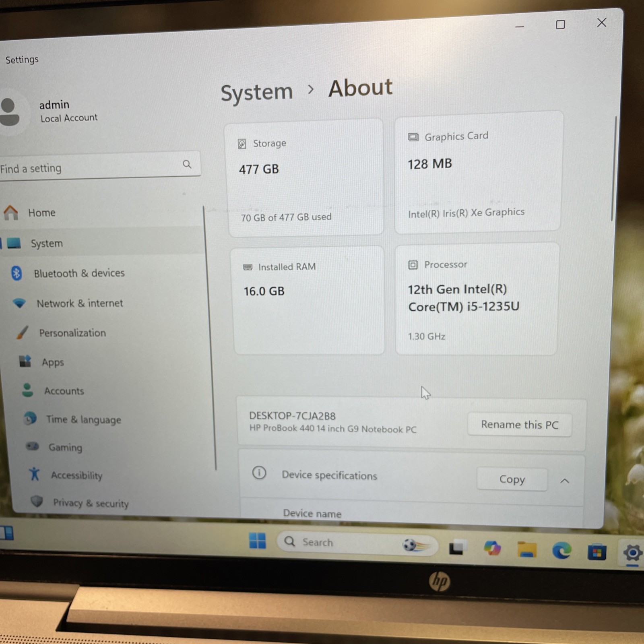
Task: Maximize the Settings window
Action: click(x=560, y=25)
